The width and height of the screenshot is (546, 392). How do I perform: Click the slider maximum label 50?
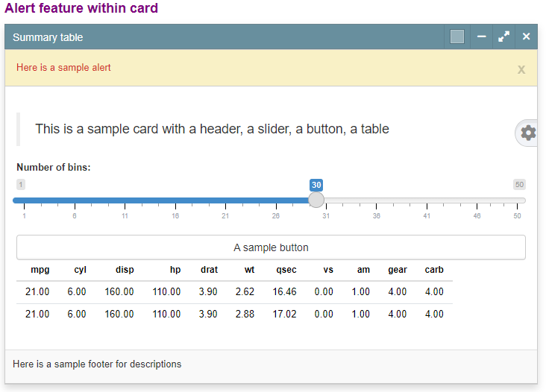[x=519, y=184]
